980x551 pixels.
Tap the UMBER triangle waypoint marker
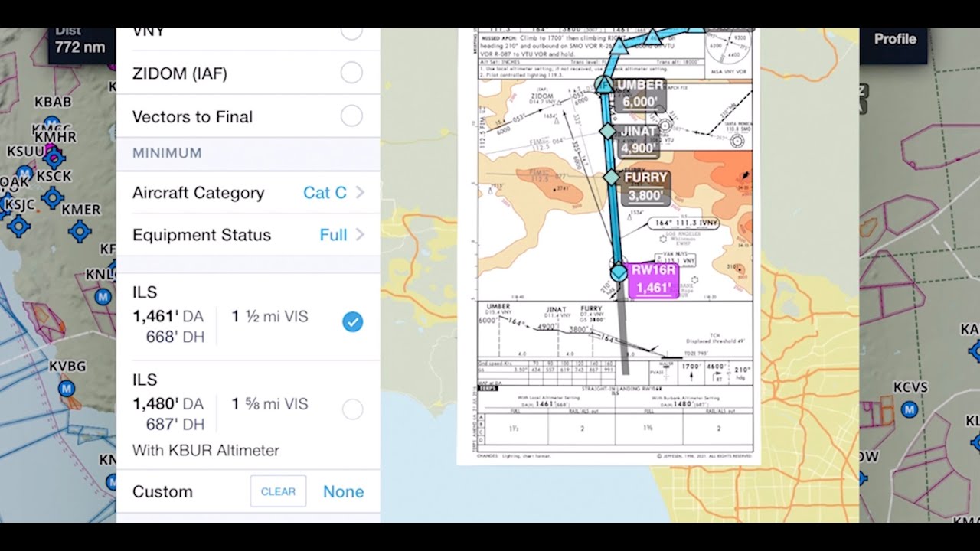[x=604, y=85]
